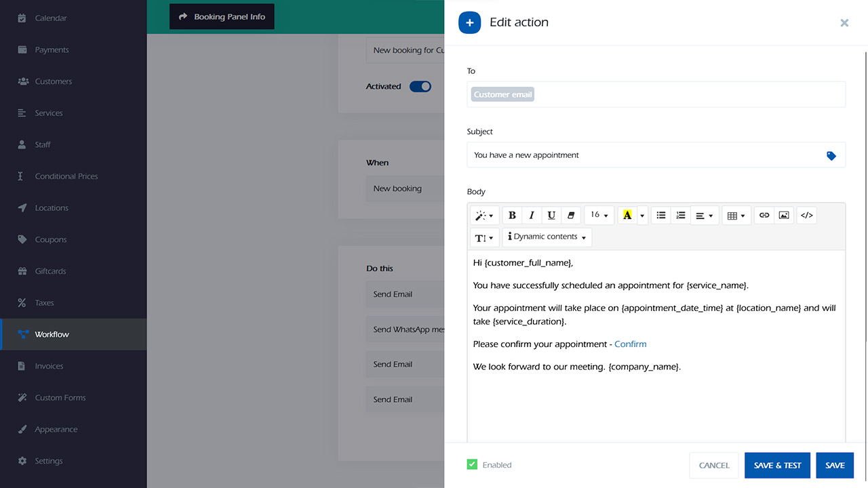
Task: Open Customers in the sidebar
Action: coord(53,81)
